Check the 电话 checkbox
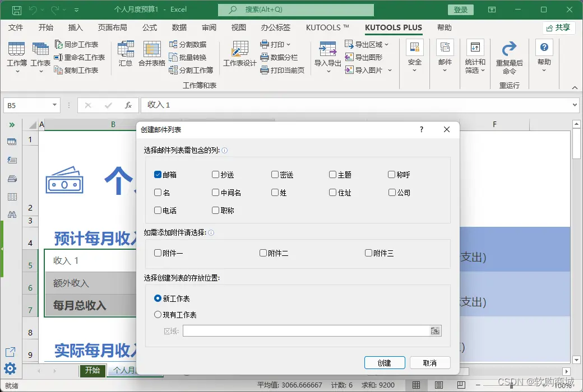 [158, 211]
